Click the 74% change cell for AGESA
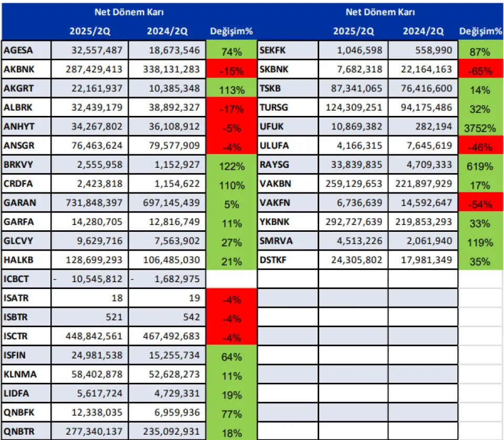Screen dimensions: 504x440 (232, 50)
